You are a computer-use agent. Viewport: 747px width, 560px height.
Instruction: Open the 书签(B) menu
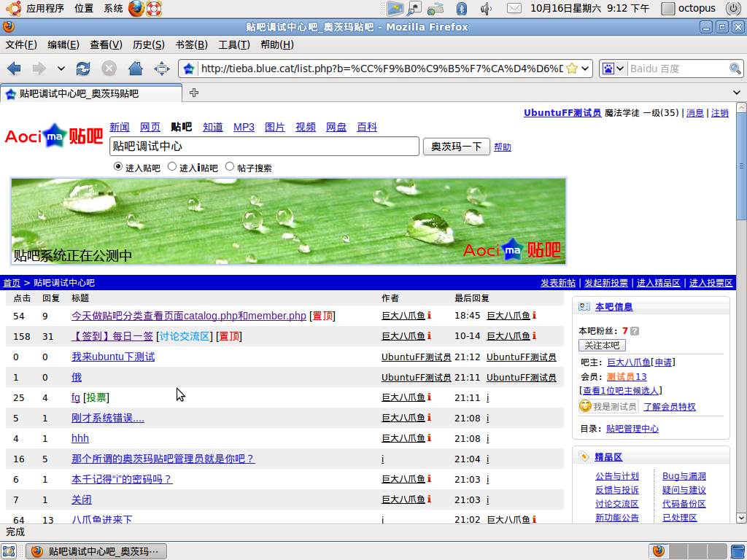tap(192, 44)
